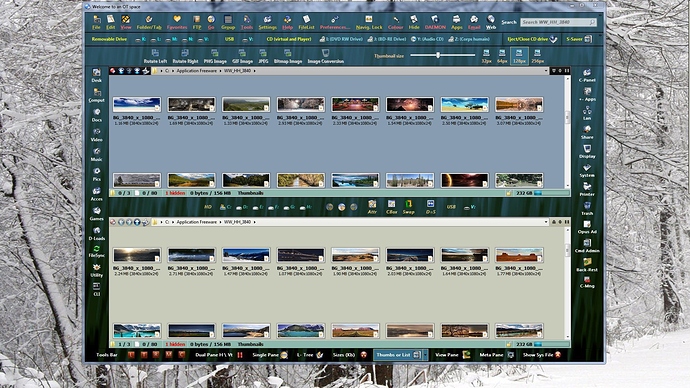This screenshot has width=690, height=388.
Task: Toggle Show Sys File option
Action: tap(542, 355)
